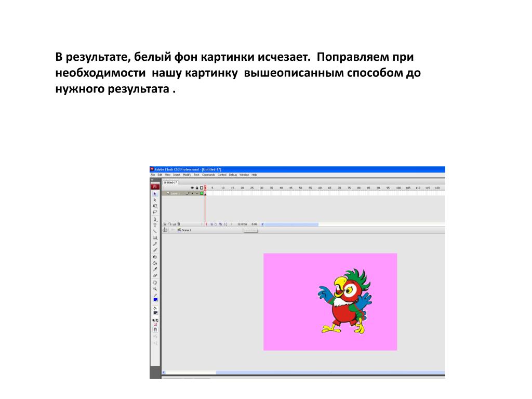This screenshot has width=532, height=399.
Task: Click frame 1 keyframe on Layer 1
Action: tap(205, 193)
